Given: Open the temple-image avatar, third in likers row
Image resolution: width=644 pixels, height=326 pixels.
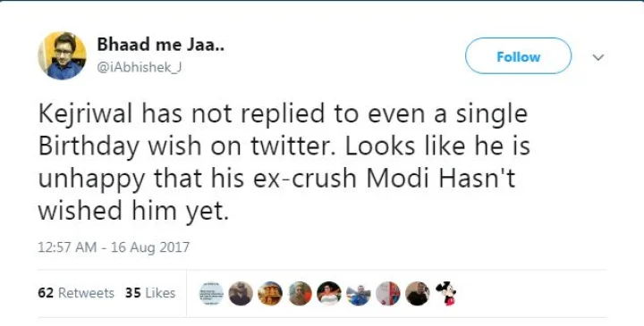Looking at the screenshot, I should tap(270, 293).
